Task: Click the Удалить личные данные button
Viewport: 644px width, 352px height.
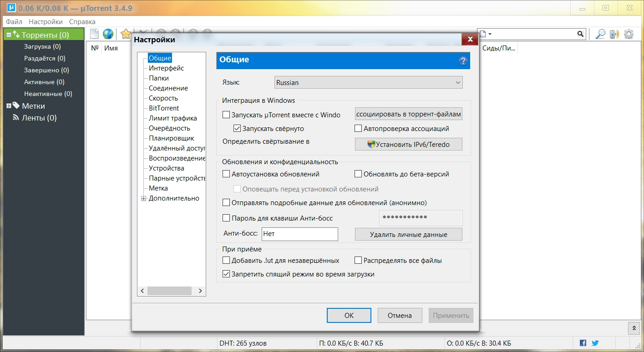Action: 408,234
